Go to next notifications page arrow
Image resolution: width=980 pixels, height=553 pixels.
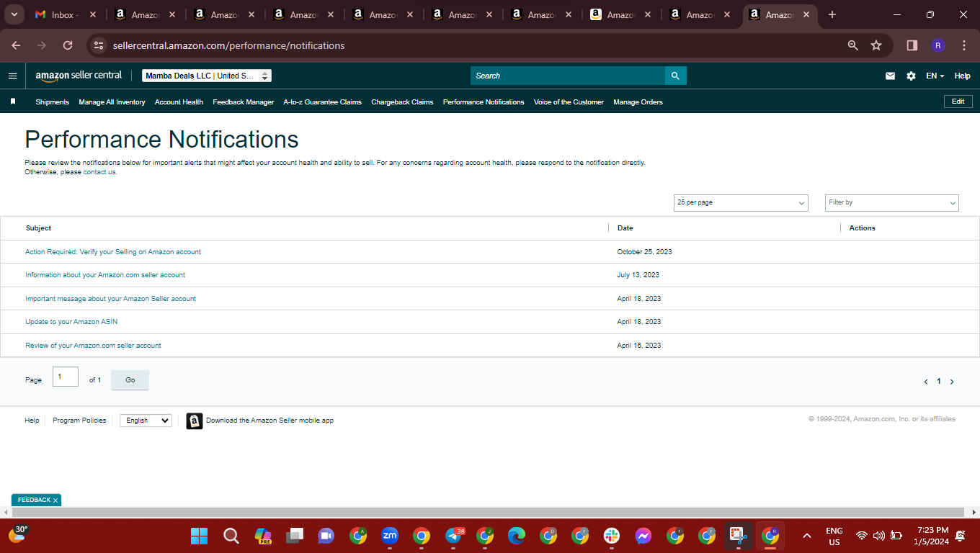(952, 382)
